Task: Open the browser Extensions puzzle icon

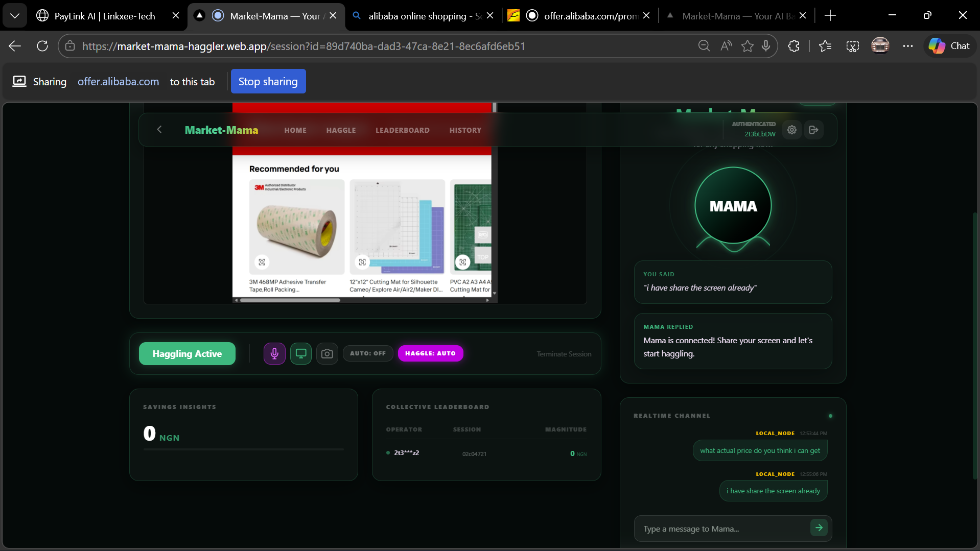Action: [794, 46]
